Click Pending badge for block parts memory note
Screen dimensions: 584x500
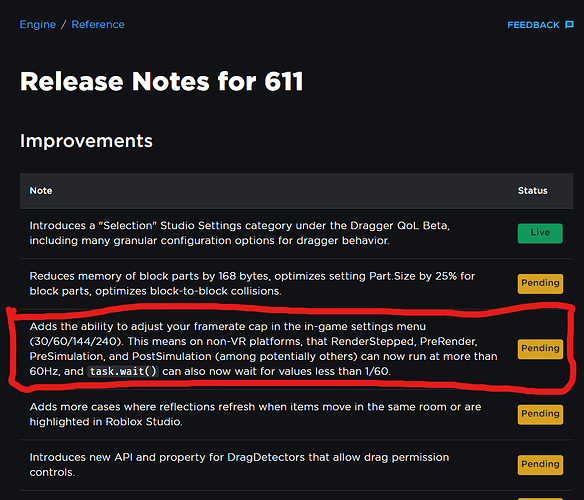(540, 284)
